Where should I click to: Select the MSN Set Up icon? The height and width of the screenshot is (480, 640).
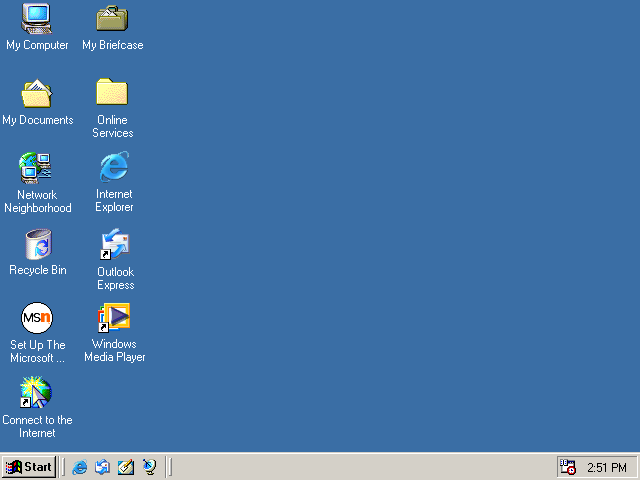(x=37, y=318)
